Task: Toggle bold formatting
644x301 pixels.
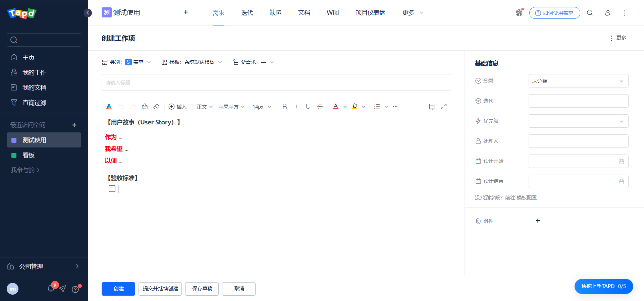Action: point(285,107)
